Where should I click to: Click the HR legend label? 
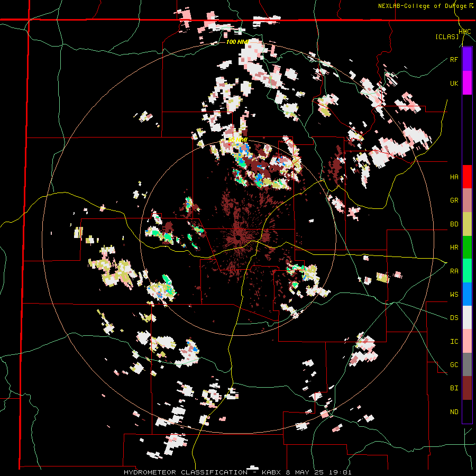(454, 248)
